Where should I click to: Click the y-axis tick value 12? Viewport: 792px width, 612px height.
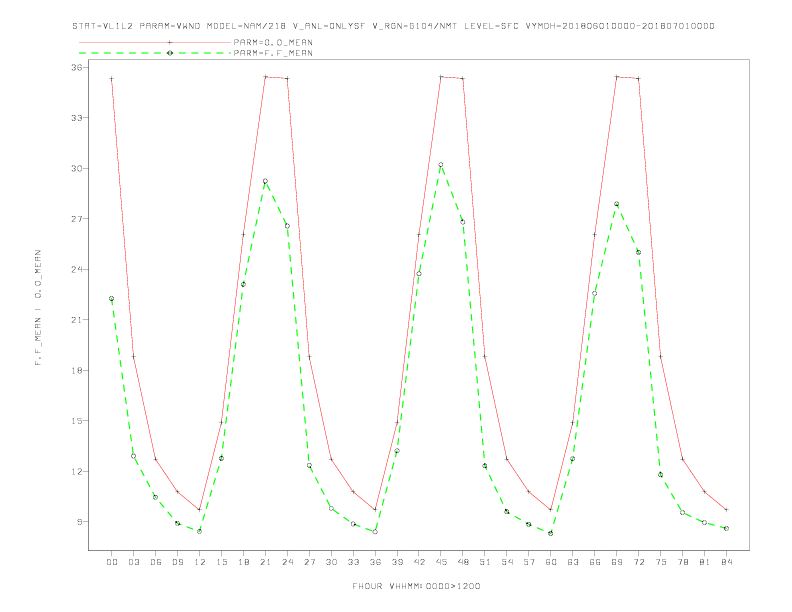click(x=75, y=471)
